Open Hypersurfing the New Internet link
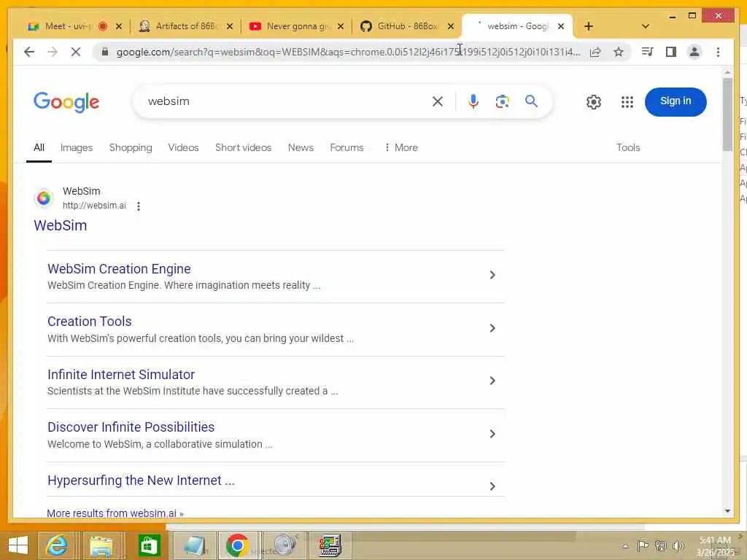The width and height of the screenshot is (747, 560). (x=141, y=481)
